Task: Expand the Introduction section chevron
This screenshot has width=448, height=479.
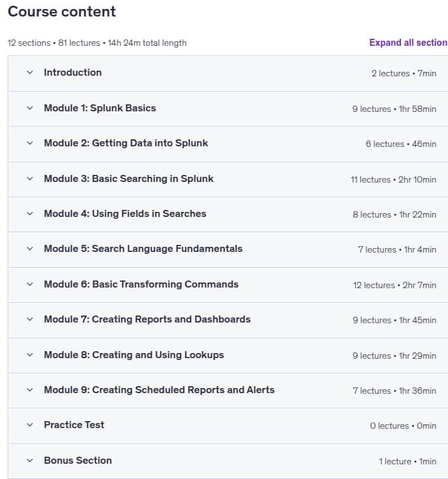Action: click(30, 73)
